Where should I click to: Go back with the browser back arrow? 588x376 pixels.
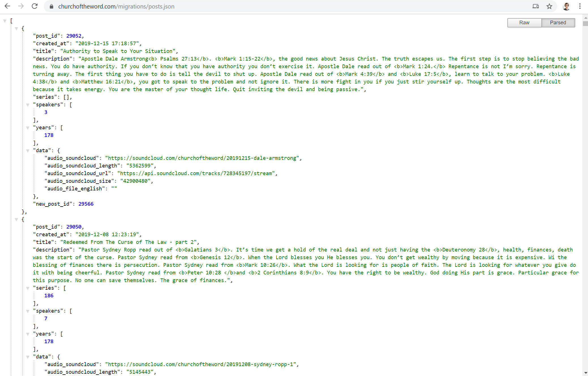[x=7, y=6]
